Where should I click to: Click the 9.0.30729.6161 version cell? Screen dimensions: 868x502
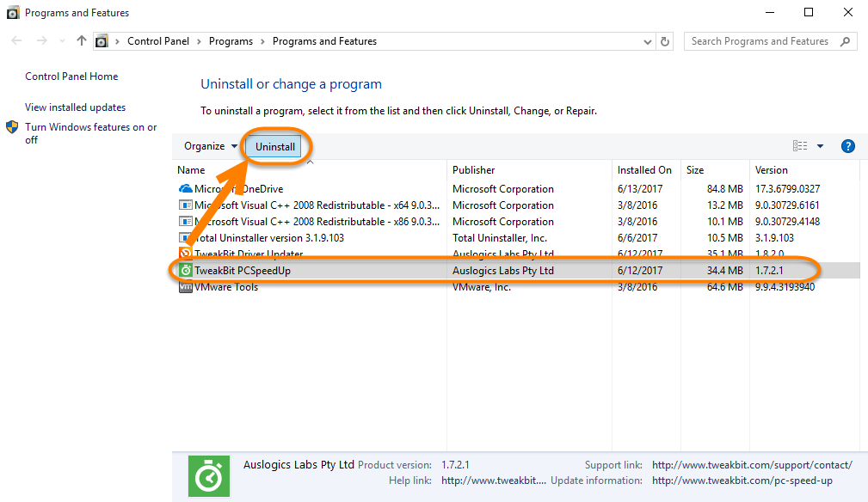[787, 205]
